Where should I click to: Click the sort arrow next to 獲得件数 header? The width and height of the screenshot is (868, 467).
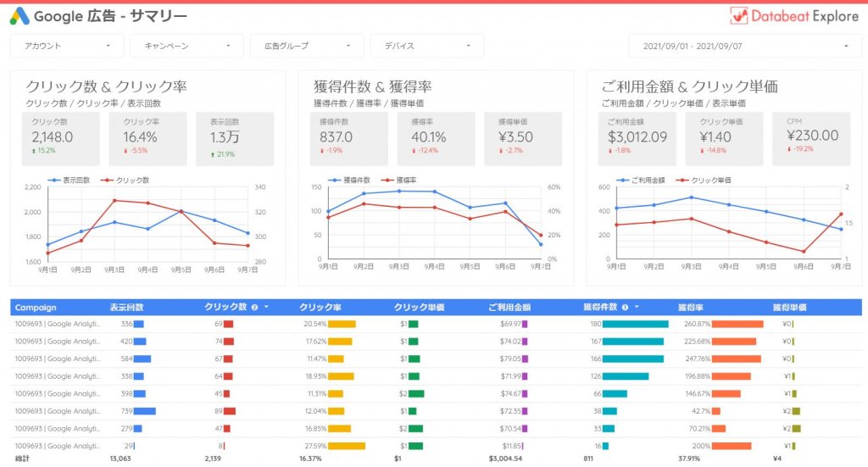click(637, 307)
